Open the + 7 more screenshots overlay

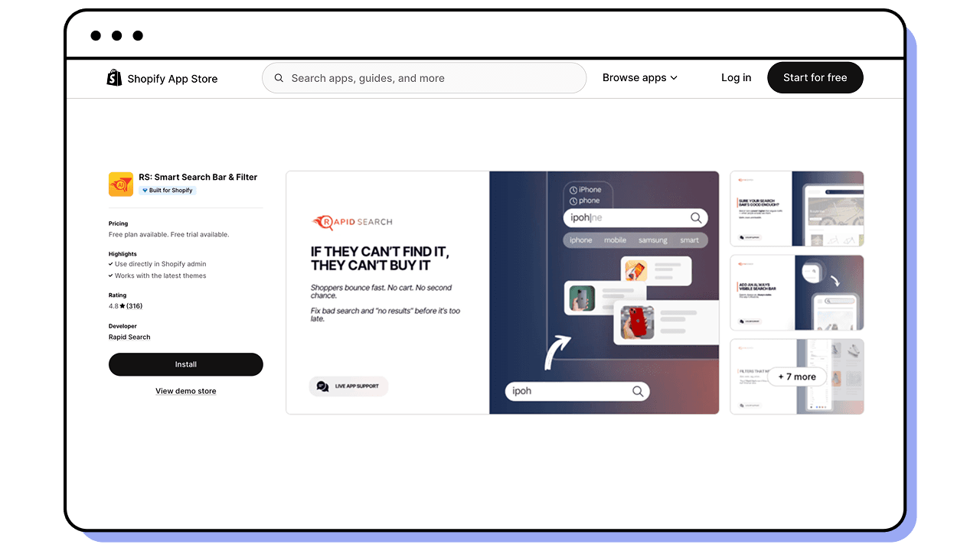click(797, 377)
